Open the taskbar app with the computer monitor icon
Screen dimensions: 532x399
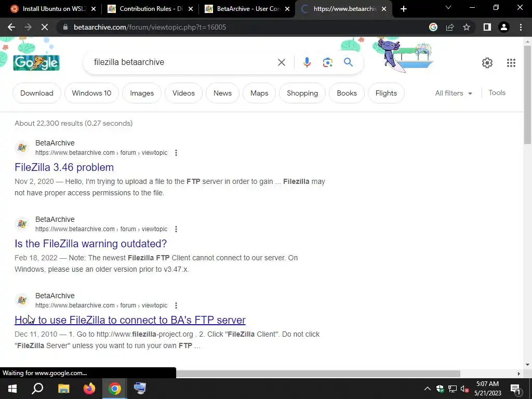(140, 389)
